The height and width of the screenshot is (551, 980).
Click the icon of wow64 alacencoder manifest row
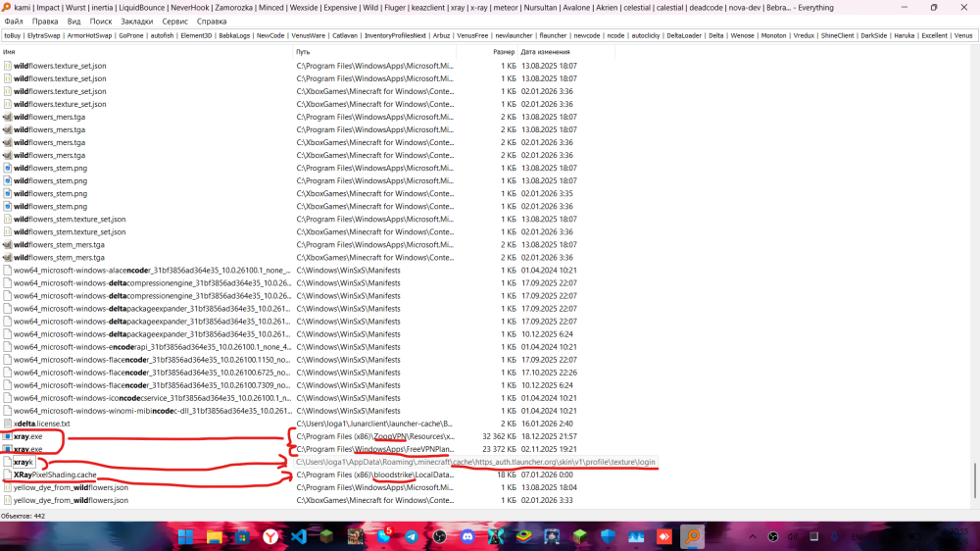point(8,271)
